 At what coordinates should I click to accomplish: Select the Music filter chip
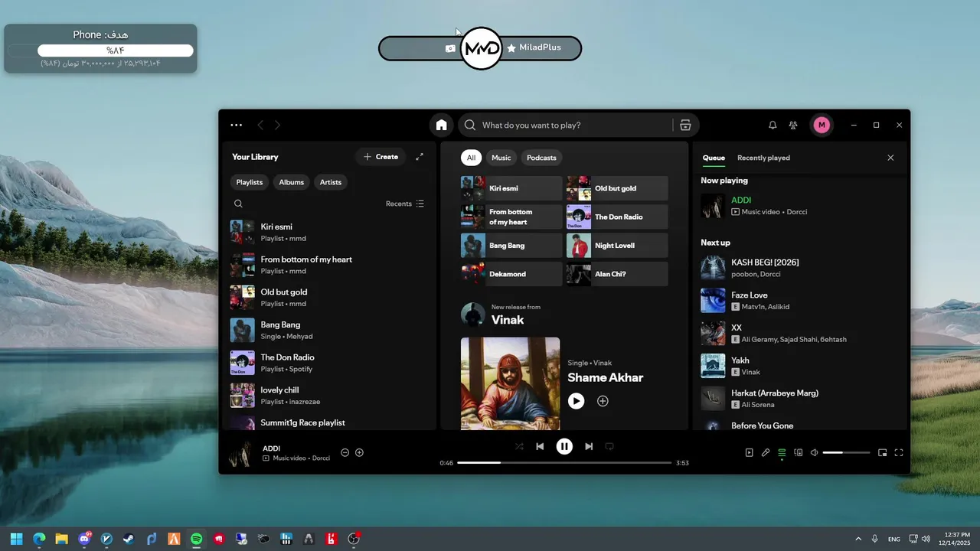pyautogui.click(x=501, y=158)
